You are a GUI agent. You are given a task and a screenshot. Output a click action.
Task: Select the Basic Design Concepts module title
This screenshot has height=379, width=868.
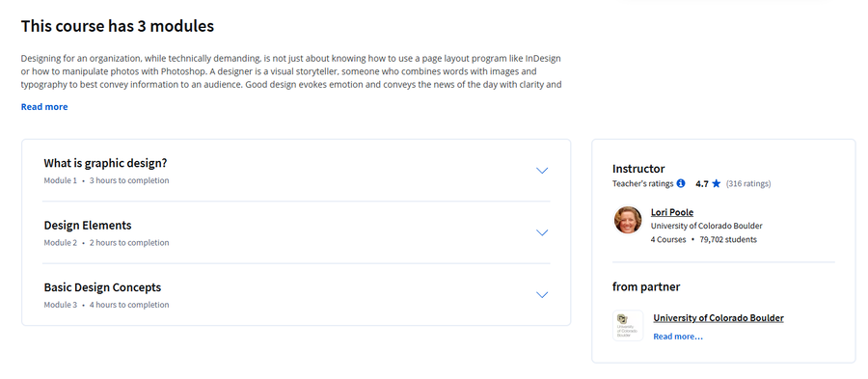[x=102, y=287]
